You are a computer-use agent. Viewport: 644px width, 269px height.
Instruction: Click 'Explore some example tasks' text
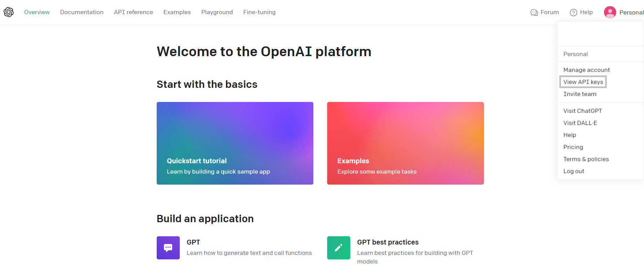[x=377, y=172]
